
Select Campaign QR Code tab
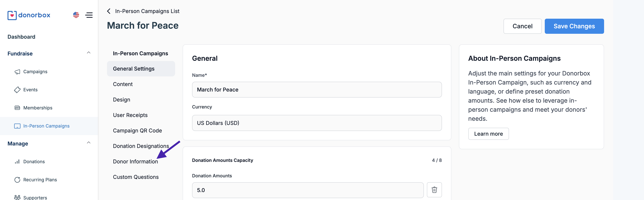(x=137, y=131)
